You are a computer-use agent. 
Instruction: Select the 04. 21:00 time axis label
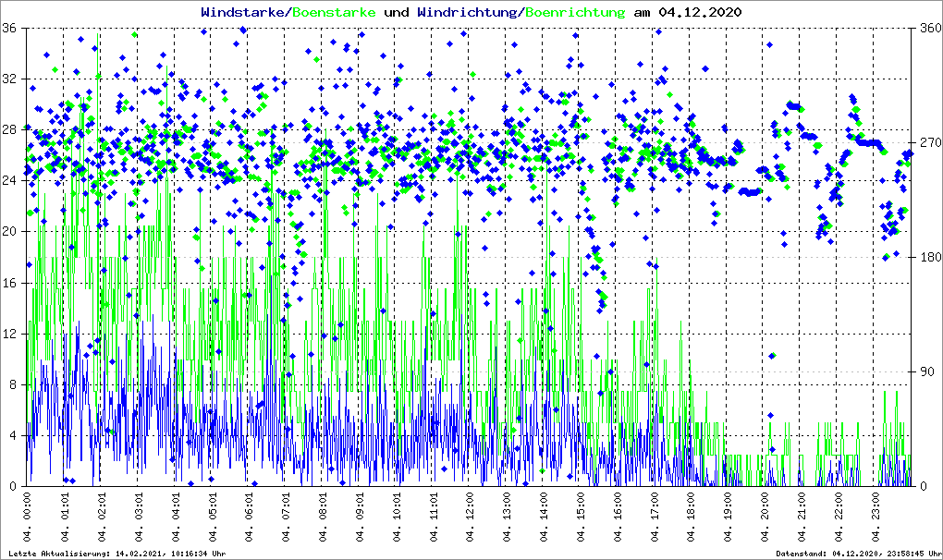[x=802, y=519]
